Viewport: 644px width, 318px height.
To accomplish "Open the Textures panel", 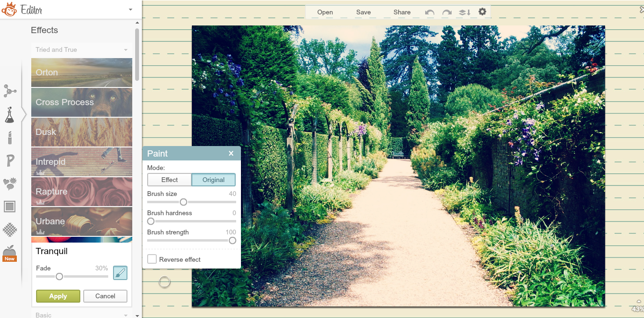I will 10,230.
